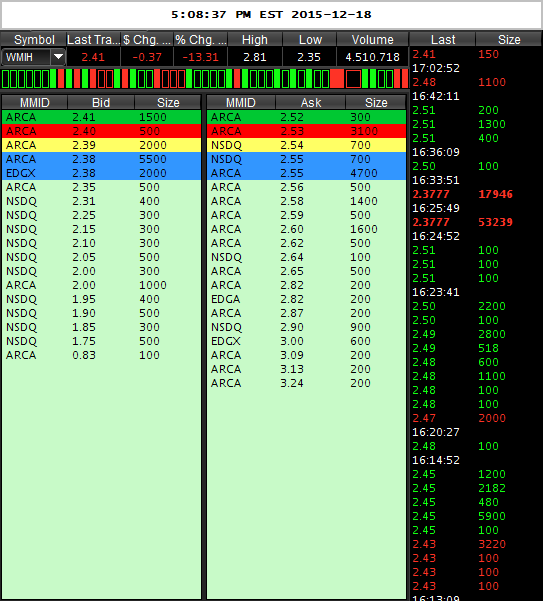Image resolution: width=543 pixels, height=601 pixels.
Task: Select the percent change value -13.31
Action: click(200, 57)
